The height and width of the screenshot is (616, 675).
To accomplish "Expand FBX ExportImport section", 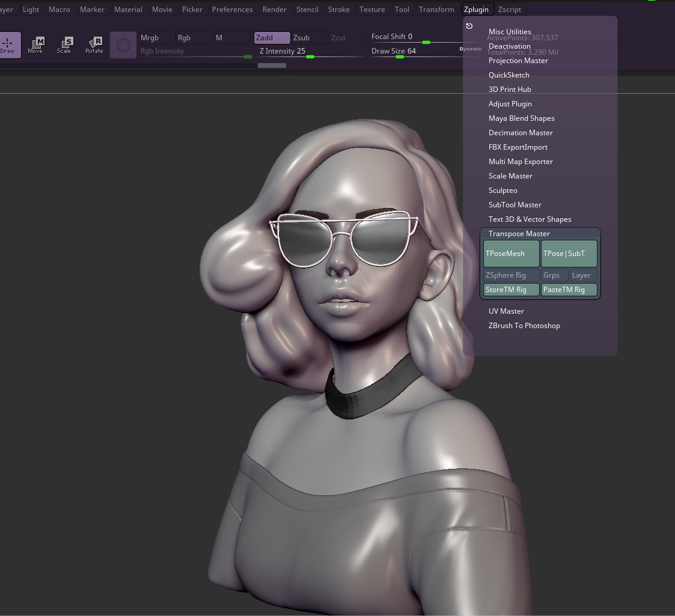I will (518, 147).
